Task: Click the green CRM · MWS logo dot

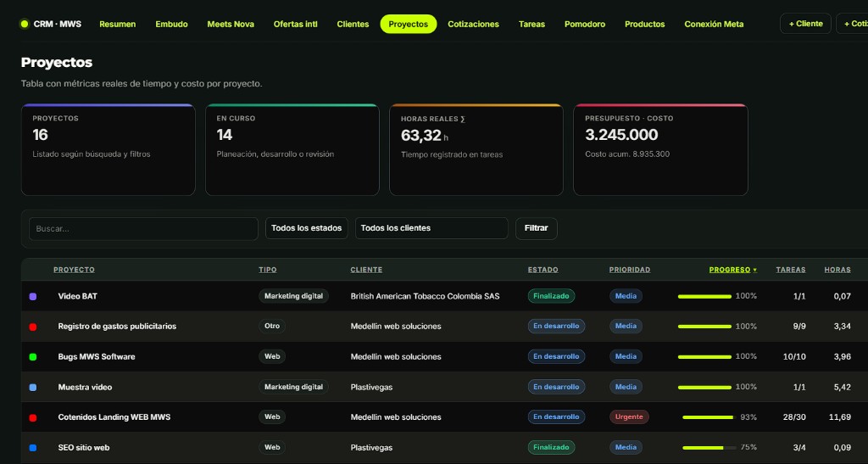Action: click(x=24, y=24)
